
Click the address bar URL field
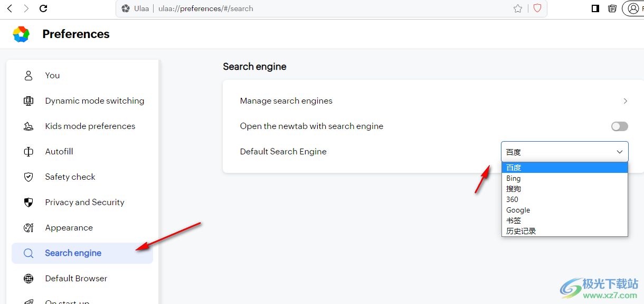[x=333, y=8]
